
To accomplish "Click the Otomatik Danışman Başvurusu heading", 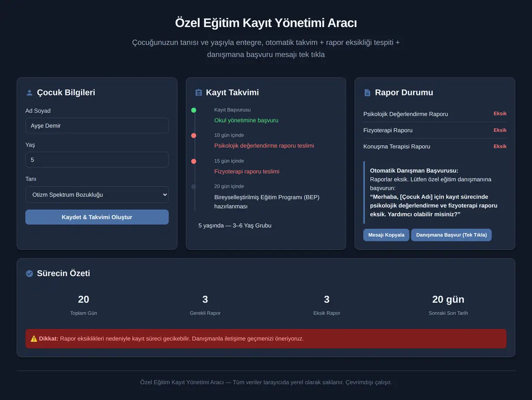I will pos(414,170).
